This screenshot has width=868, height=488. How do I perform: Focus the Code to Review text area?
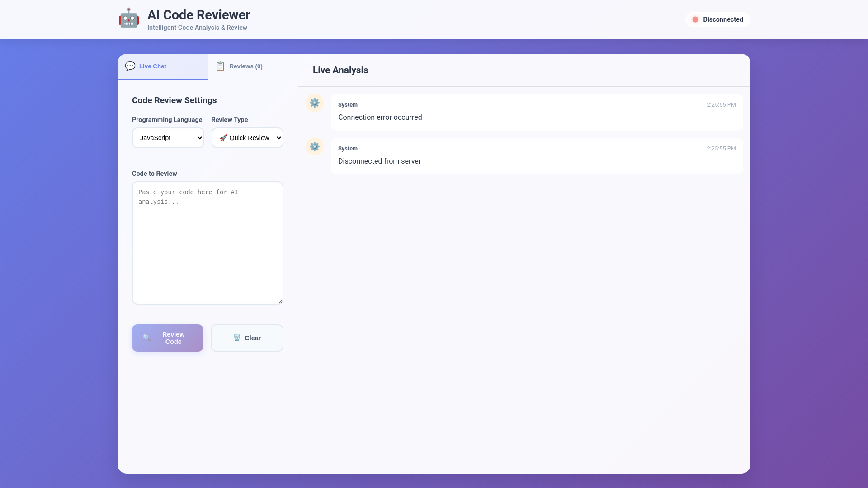(x=208, y=243)
